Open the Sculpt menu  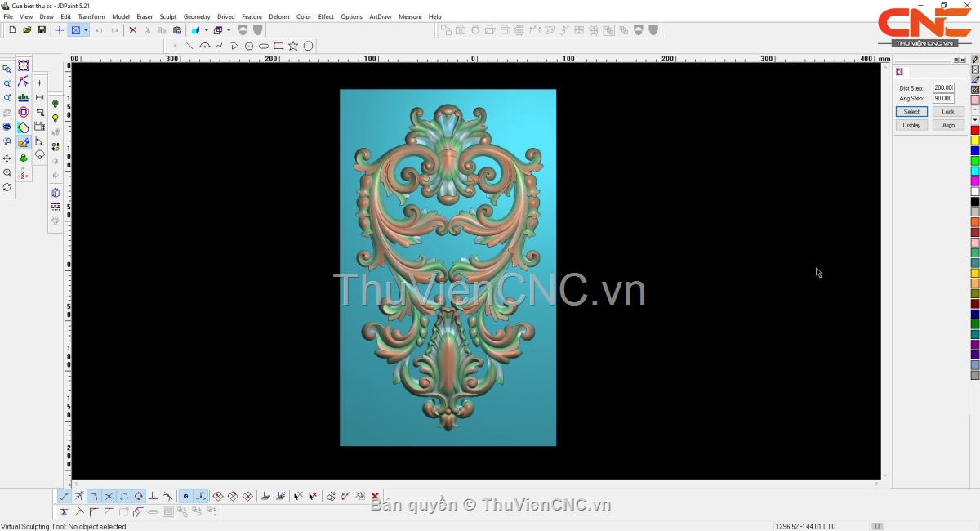(x=167, y=16)
